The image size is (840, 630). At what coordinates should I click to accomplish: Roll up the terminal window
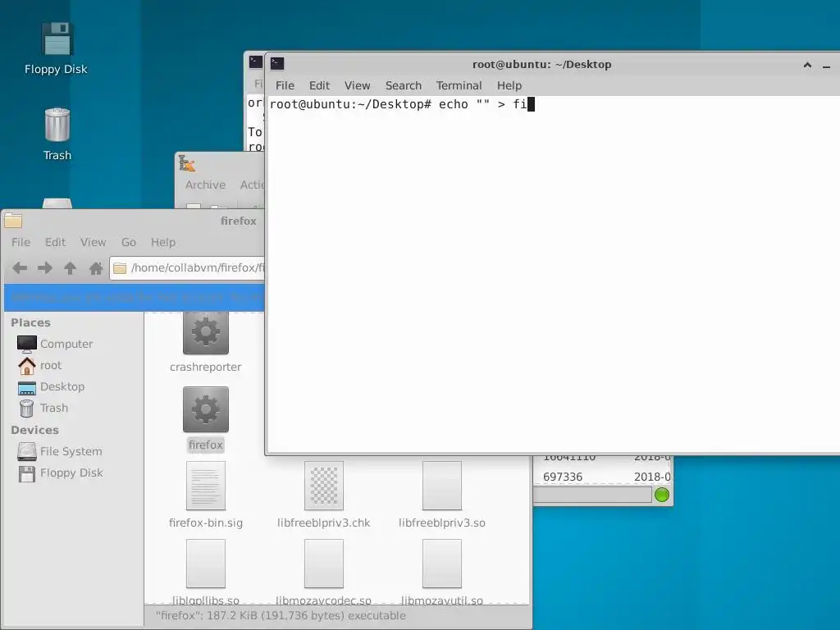tap(807, 65)
